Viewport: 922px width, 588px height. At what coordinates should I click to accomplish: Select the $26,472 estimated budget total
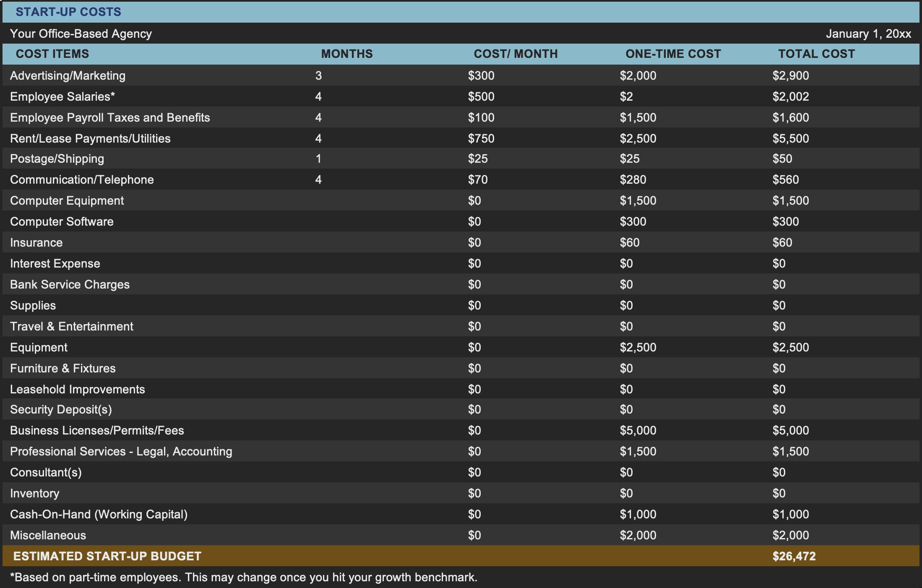[794, 556]
